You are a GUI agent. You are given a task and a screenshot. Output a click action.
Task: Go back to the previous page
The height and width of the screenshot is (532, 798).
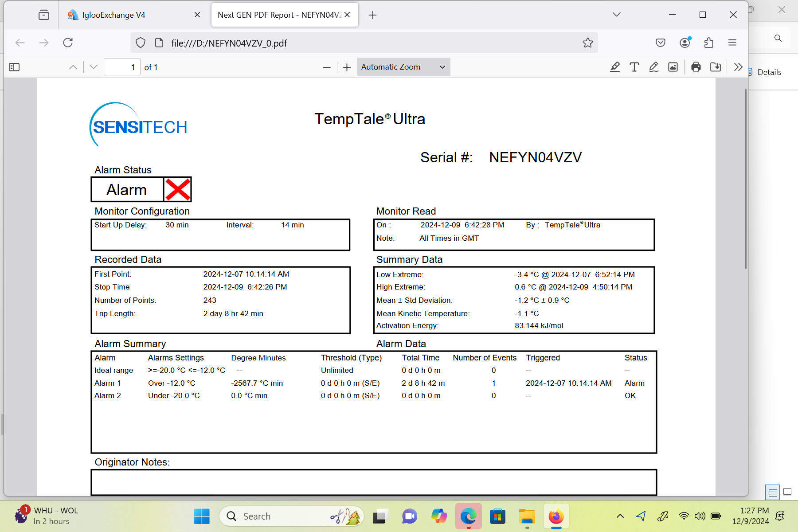20,43
